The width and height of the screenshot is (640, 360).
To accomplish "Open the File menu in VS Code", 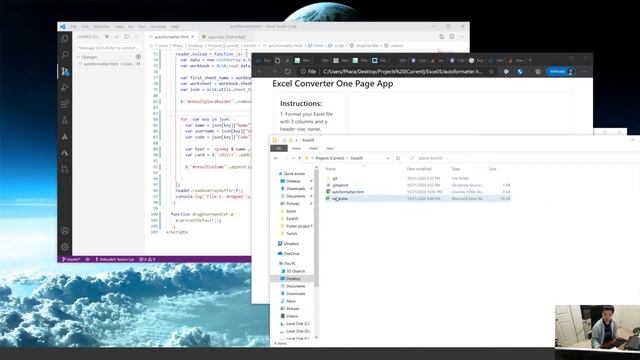I will point(73,27).
